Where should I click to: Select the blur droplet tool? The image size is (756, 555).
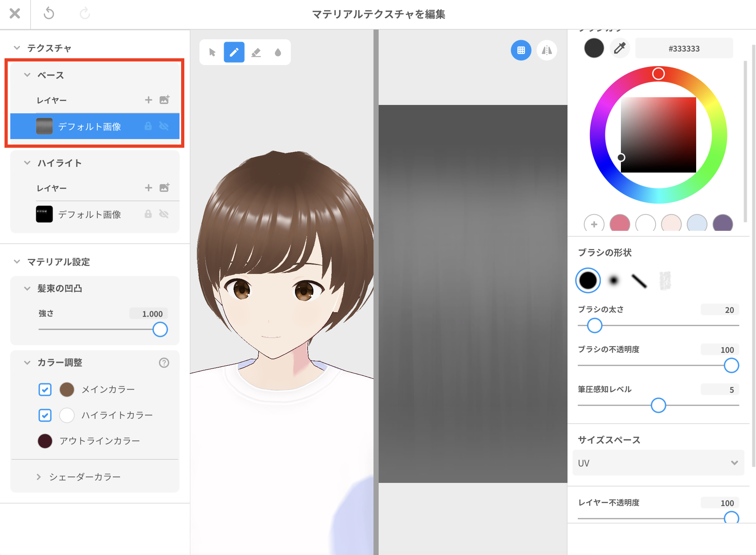coord(278,52)
